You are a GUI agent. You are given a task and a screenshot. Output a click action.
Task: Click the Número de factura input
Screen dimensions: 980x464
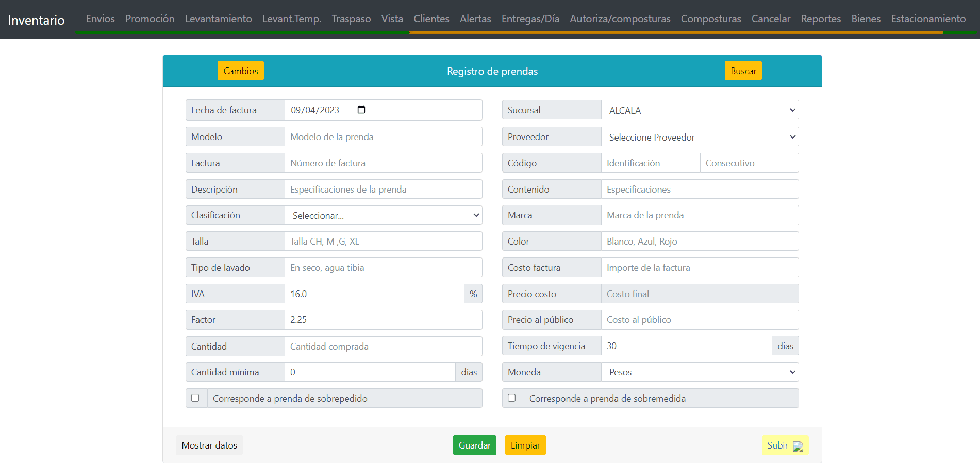(383, 163)
